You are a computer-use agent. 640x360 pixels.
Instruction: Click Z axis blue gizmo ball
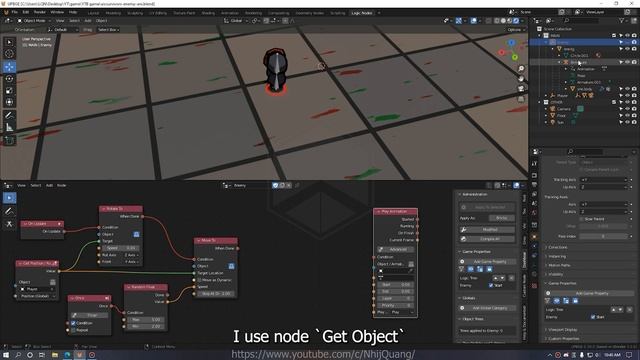click(511, 42)
